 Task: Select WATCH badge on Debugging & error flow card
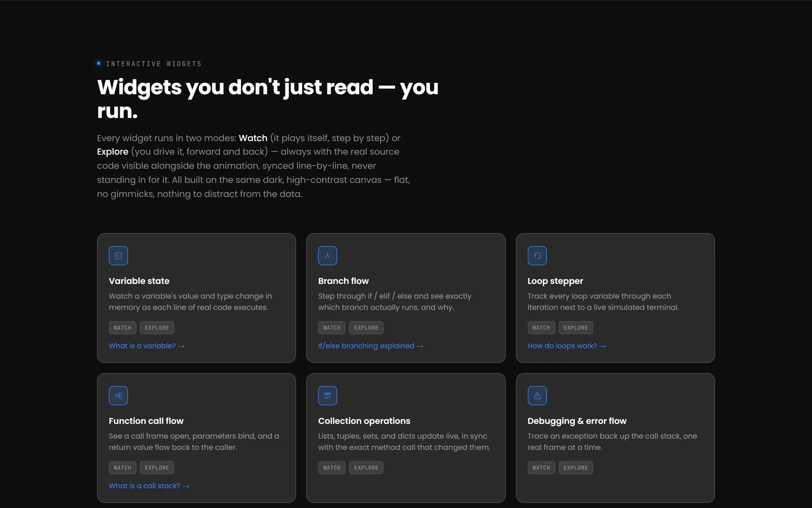click(541, 468)
